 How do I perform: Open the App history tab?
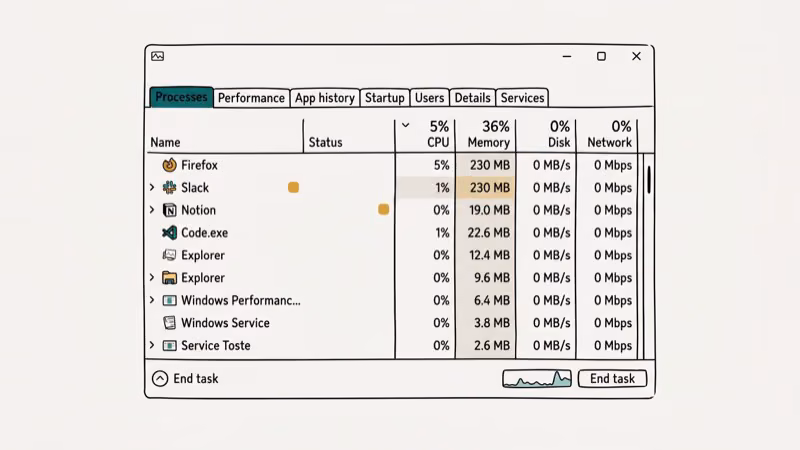point(324,97)
